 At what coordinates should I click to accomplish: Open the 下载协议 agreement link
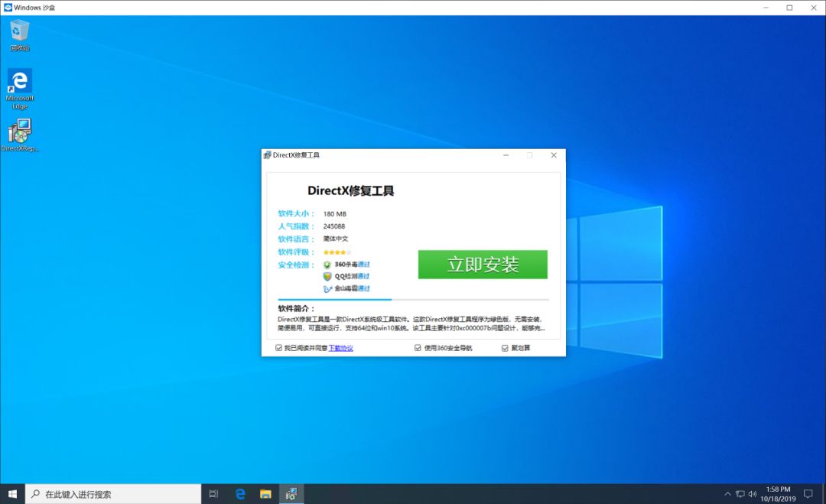click(342, 347)
